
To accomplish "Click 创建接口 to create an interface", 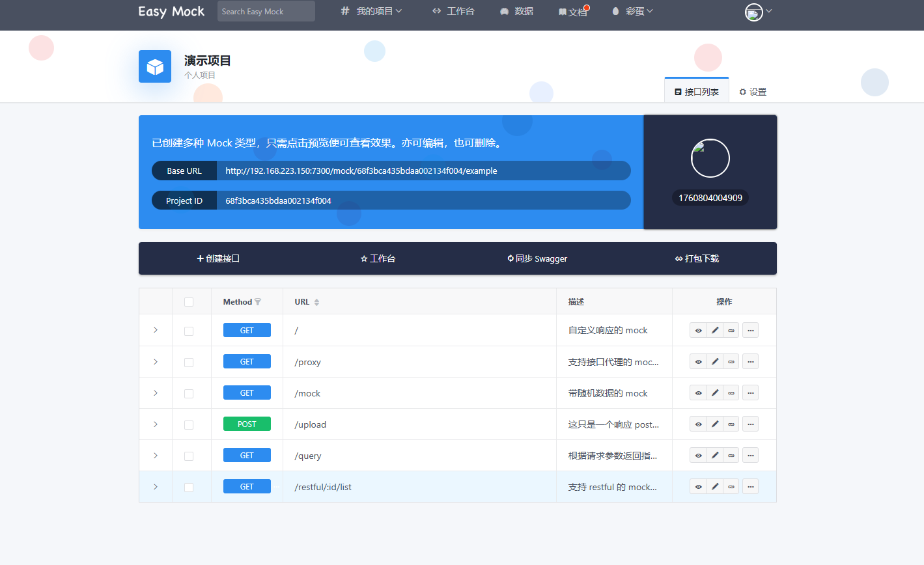I will (218, 258).
